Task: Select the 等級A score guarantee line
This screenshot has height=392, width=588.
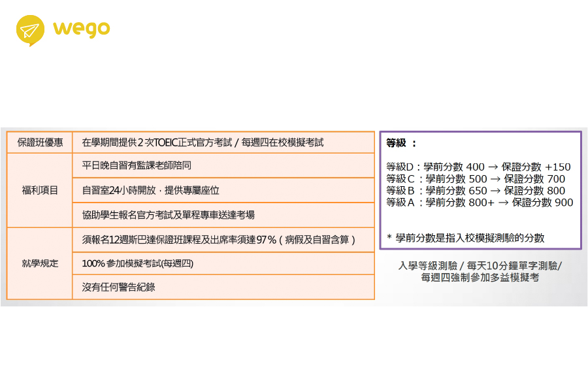Action: coord(480,203)
